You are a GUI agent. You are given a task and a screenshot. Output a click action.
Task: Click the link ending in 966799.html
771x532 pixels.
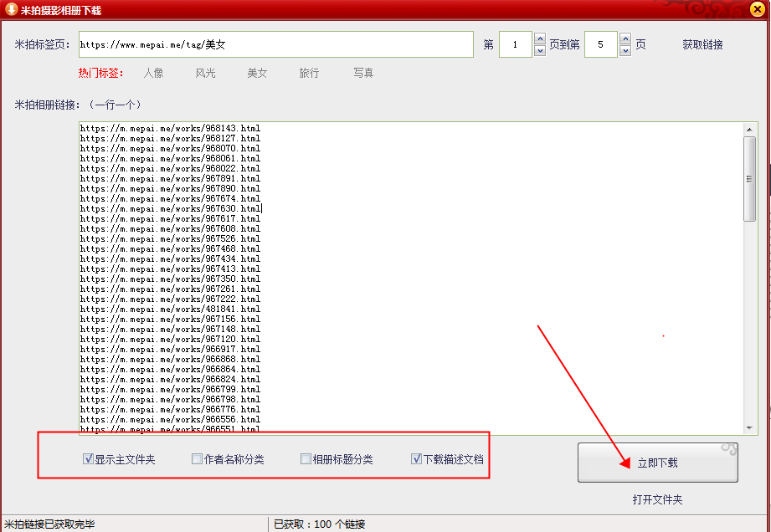pos(170,389)
